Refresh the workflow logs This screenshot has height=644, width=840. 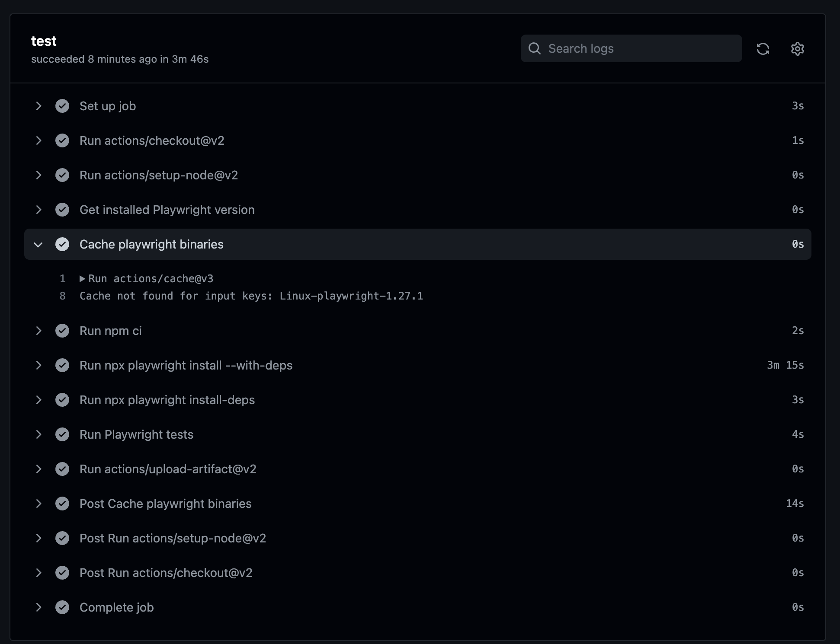coord(763,49)
